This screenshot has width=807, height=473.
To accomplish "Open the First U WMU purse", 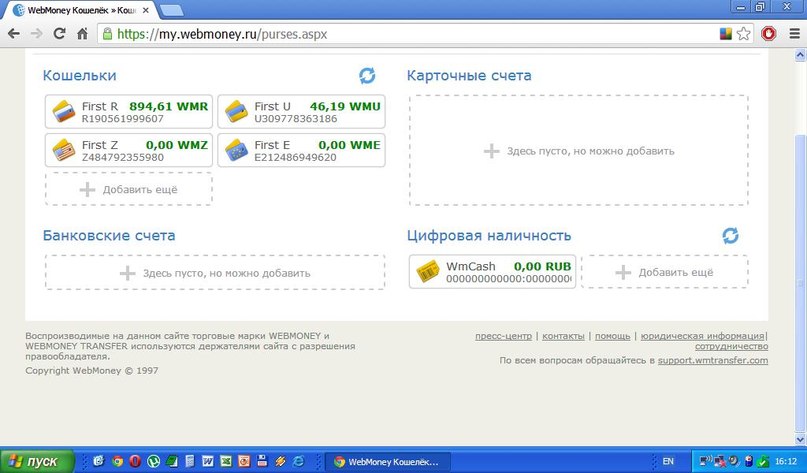I will point(301,112).
